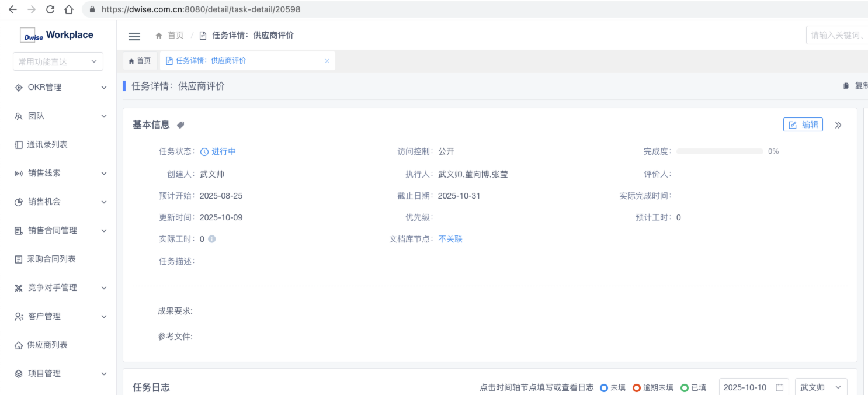The height and width of the screenshot is (395, 868).
Task: Open 通讯录列表 in the sidebar
Action: 47,144
